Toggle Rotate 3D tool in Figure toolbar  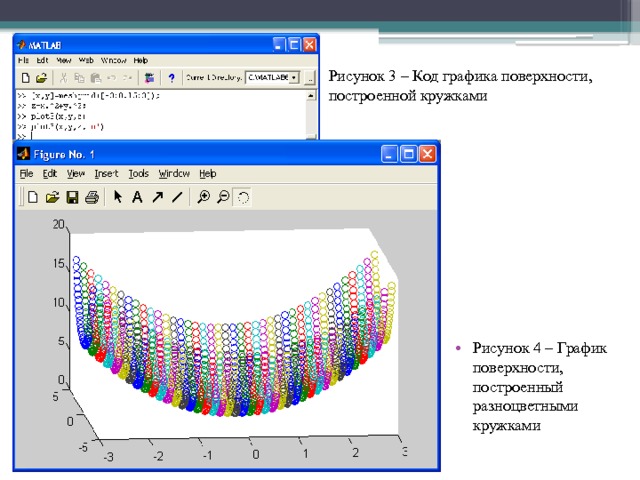pos(242,198)
